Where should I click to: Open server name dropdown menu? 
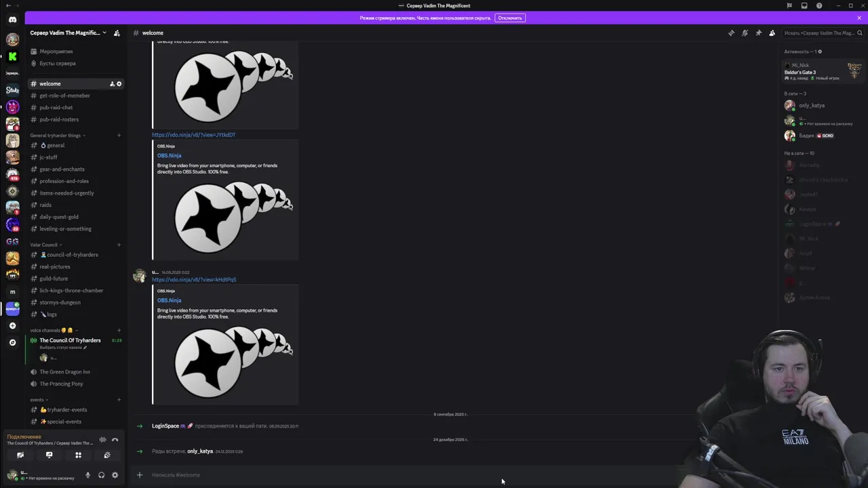click(68, 33)
